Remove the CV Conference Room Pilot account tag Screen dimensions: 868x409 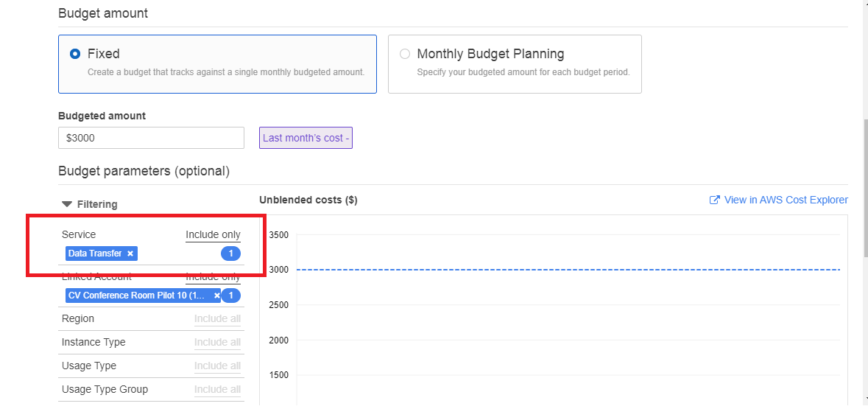[x=216, y=296]
